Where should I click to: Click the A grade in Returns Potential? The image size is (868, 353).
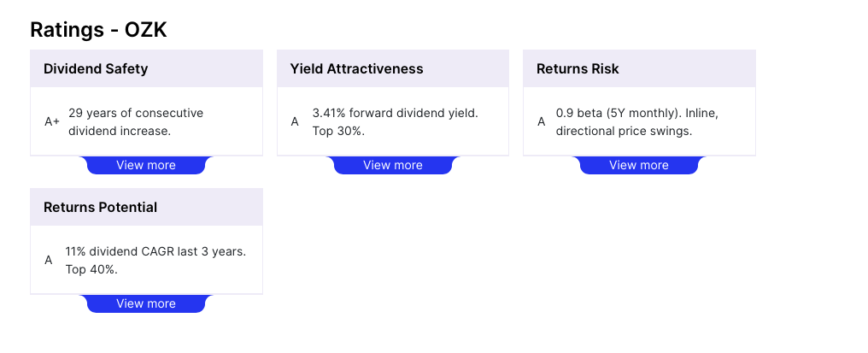49,261
